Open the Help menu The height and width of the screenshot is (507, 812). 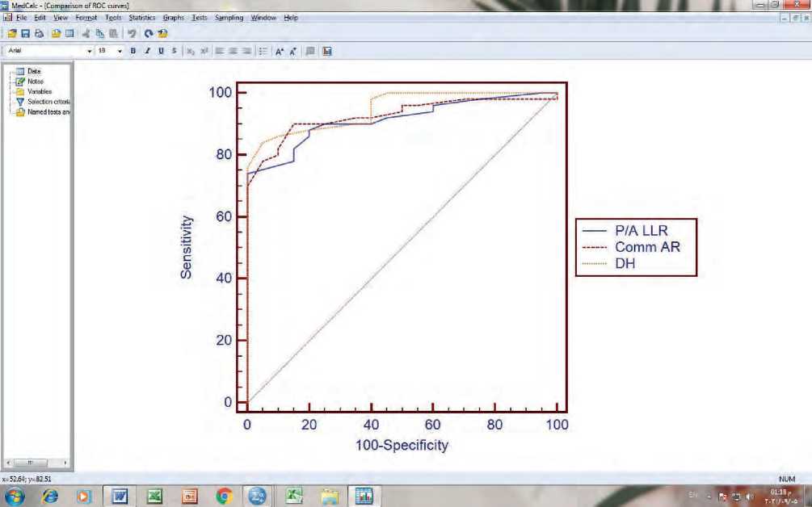coord(291,18)
